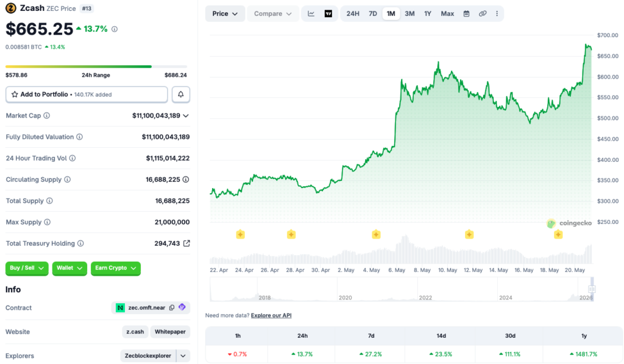Click the 21,000,000 max supply value

172,222
